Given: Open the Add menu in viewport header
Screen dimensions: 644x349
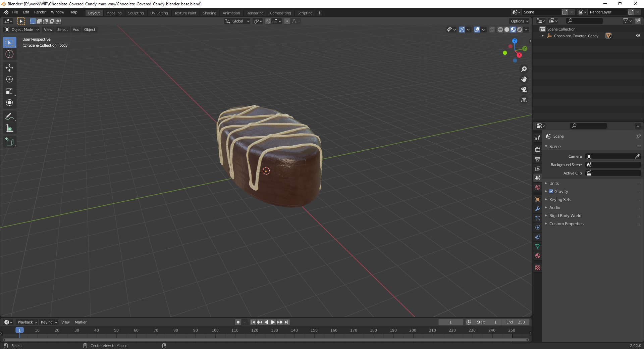Looking at the screenshot, I should [x=76, y=30].
